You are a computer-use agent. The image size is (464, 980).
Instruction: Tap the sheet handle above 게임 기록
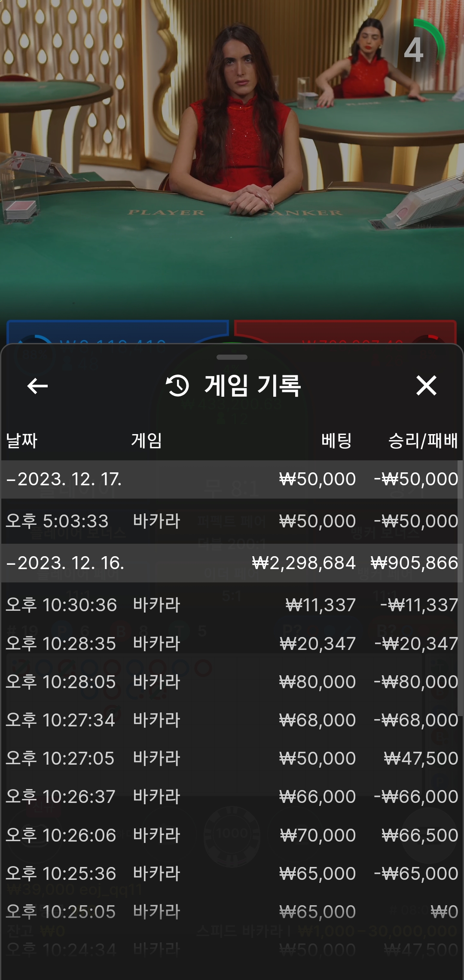232,357
